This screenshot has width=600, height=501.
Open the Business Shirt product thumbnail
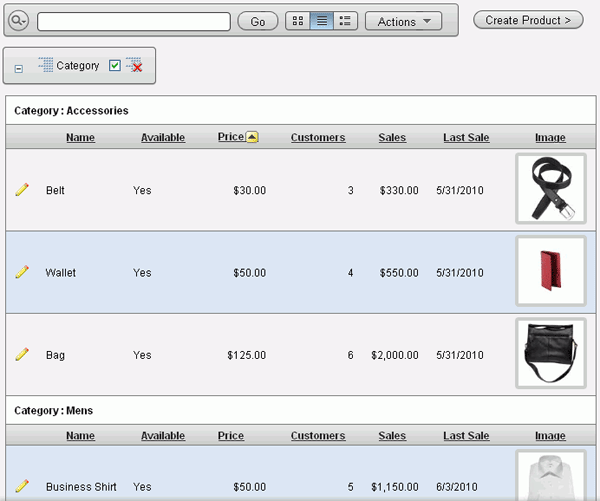click(551, 475)
